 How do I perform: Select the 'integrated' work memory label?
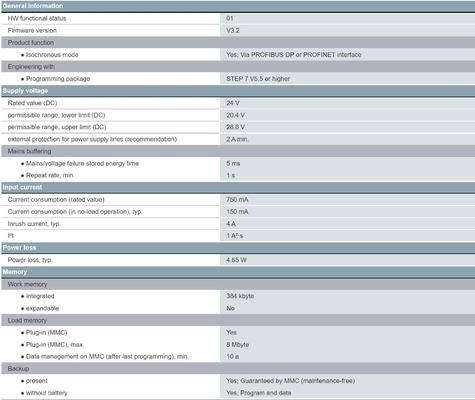coord(40,296)
